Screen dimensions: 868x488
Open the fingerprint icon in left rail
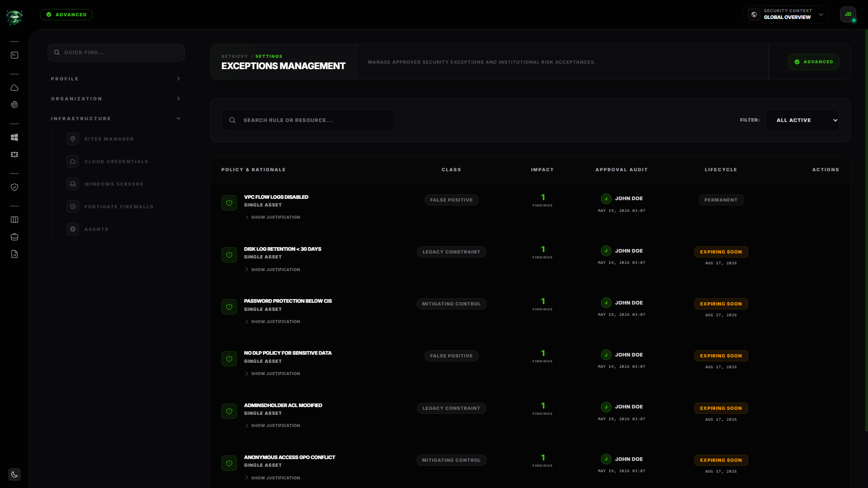coord(14,105)
